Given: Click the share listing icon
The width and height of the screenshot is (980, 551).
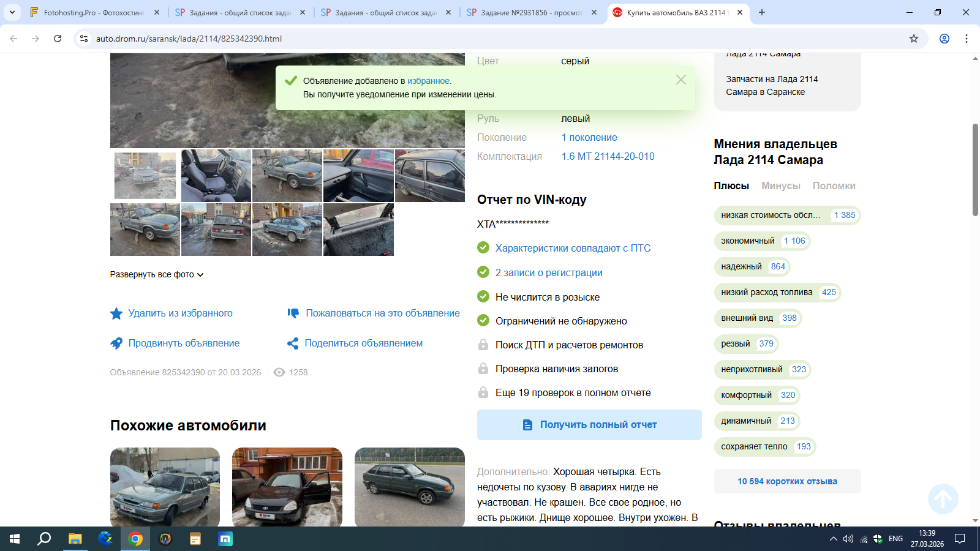Looking at the screenshot, I should pos(293,343).
